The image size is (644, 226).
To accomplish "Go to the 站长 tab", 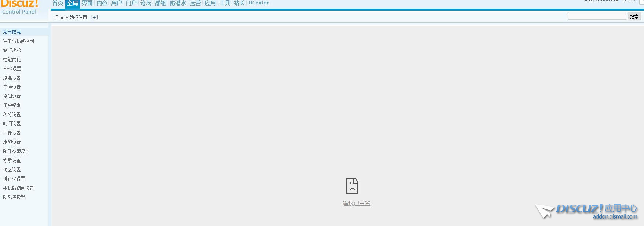I will [x=239, y=3].
